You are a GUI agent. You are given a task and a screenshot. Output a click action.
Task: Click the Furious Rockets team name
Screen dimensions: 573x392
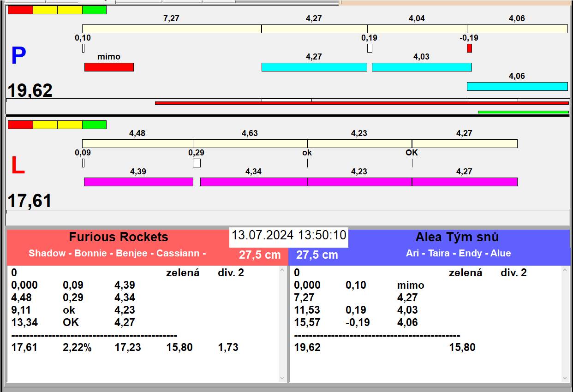[x=119, y=237]
